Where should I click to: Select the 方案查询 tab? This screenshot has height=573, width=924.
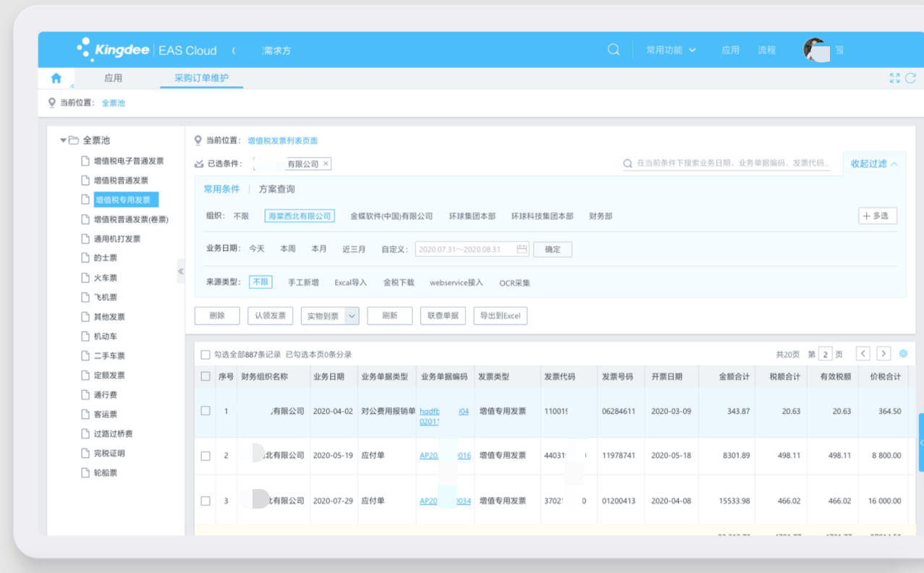point(279,189)
